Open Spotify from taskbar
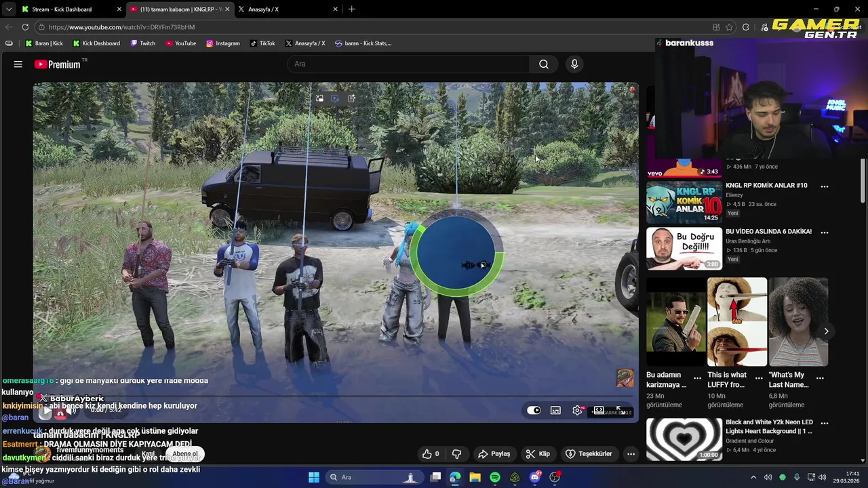Image resolution: width=868 pixels, height=488 pixels. [495, 477]
